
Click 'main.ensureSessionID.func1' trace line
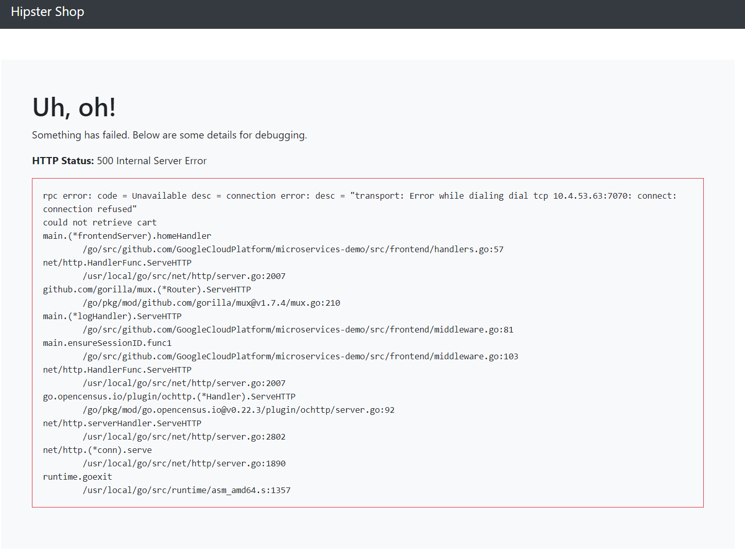[x=107, y=343]
